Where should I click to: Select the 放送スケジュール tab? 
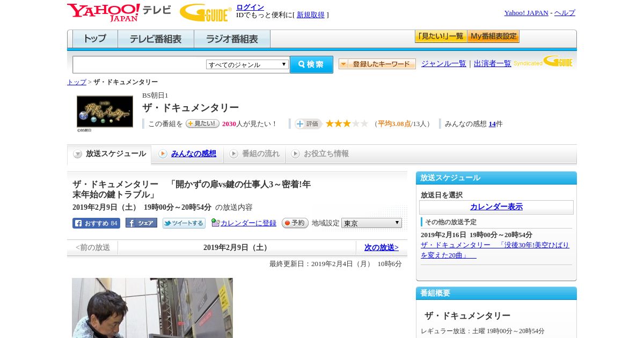(109, 154)
